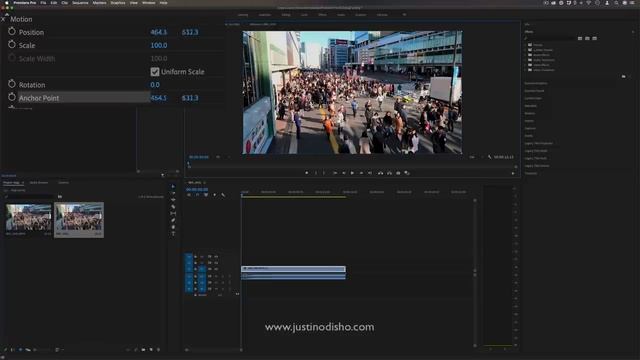640x360 pixels.
Task: Select the Pen tool
Action: point(173,220)
